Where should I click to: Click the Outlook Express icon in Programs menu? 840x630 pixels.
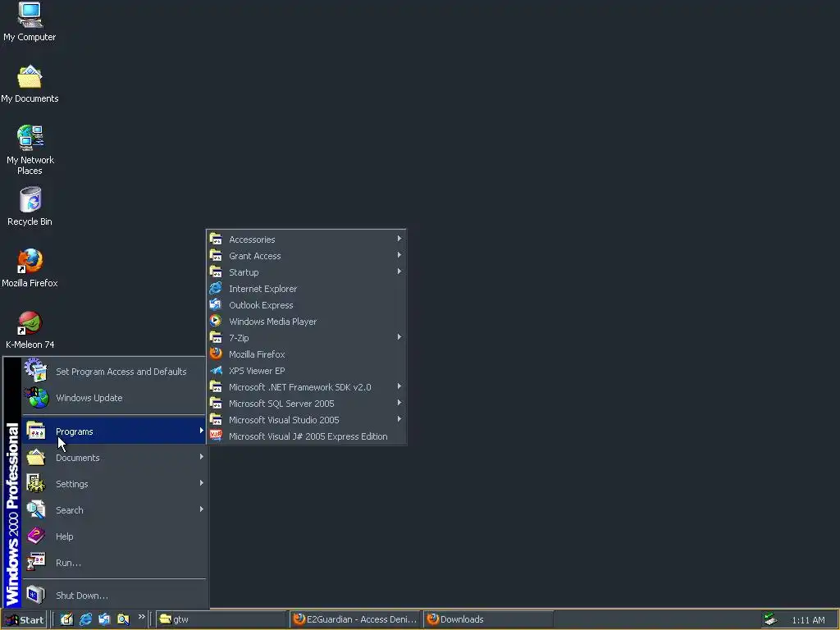(x=216, y=305)
